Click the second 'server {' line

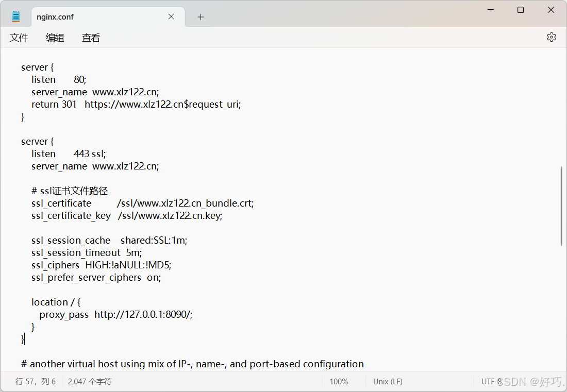click(x=37, y=142)
